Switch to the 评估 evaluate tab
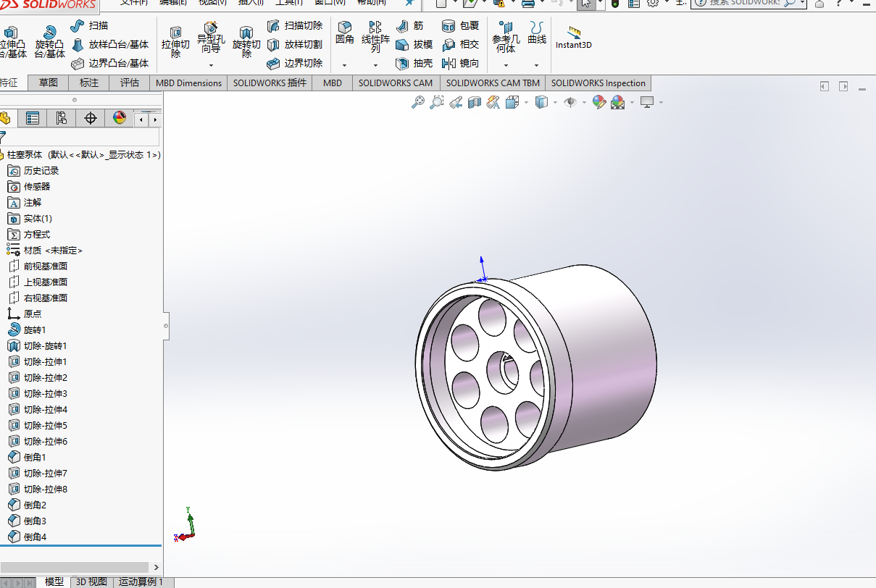This screenshot has height=588, width=876. (130, 83)
